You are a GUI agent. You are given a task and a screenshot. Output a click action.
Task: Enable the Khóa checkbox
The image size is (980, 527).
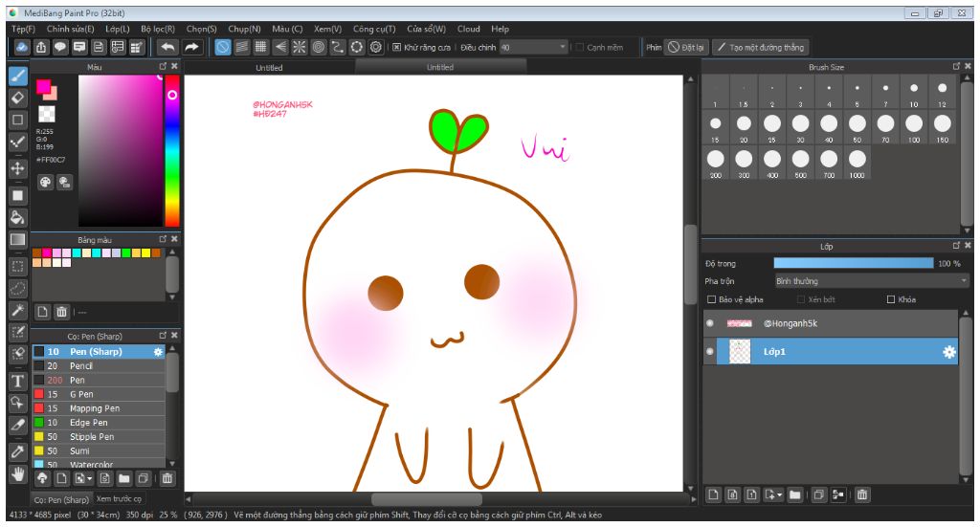click(891, 299)
